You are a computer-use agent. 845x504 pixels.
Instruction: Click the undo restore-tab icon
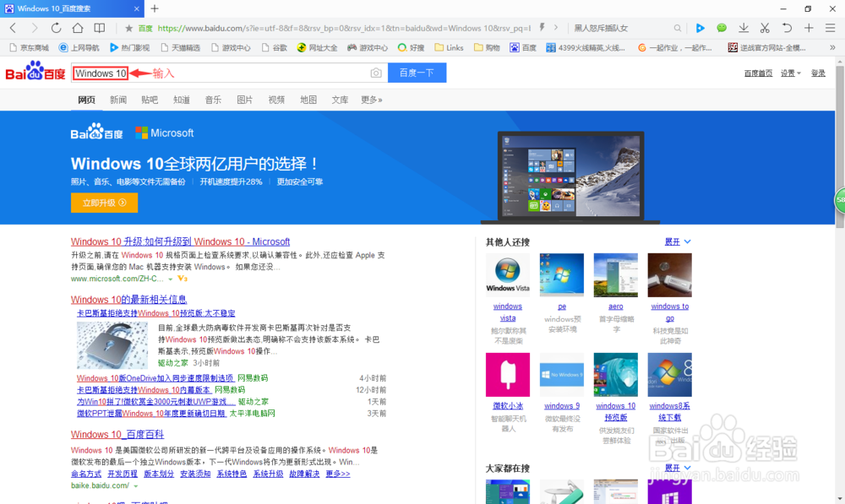click(787, 28)
